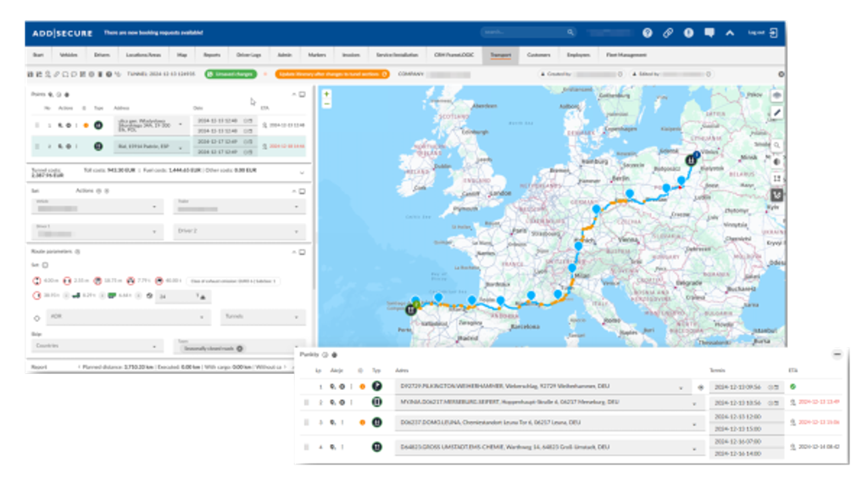The width and height of the screenshot is (868, 489).
Task: Open the Fleet Management tab
Action: coord(626,55)
